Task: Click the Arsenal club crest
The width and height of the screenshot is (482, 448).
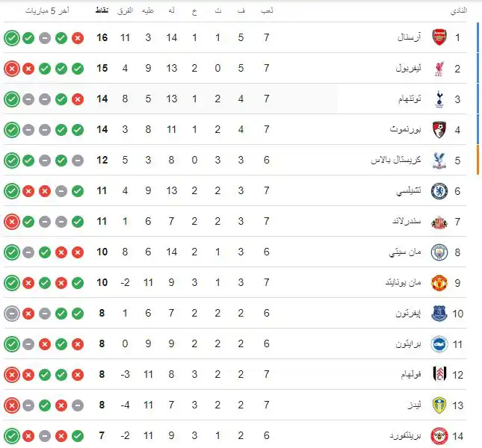Action: 439,37
